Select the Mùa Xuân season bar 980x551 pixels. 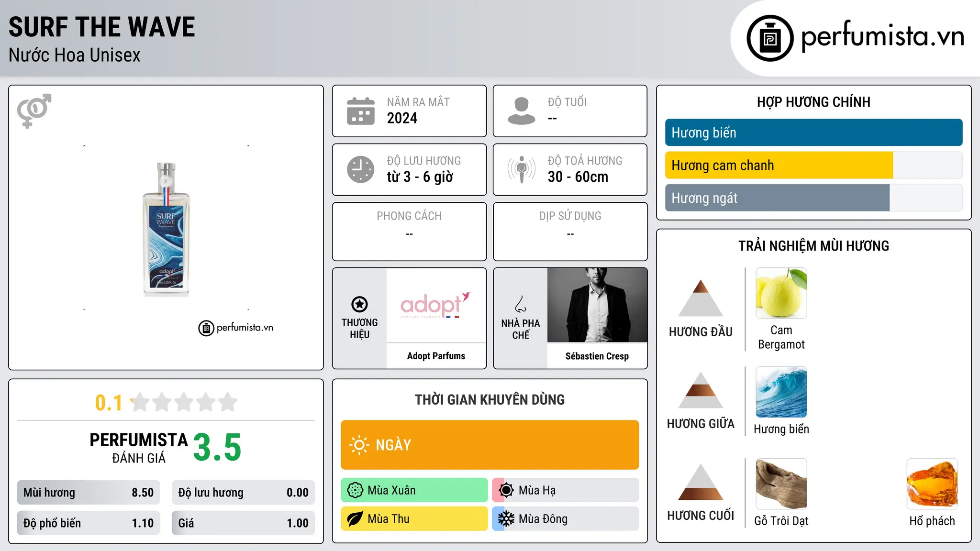414,490
